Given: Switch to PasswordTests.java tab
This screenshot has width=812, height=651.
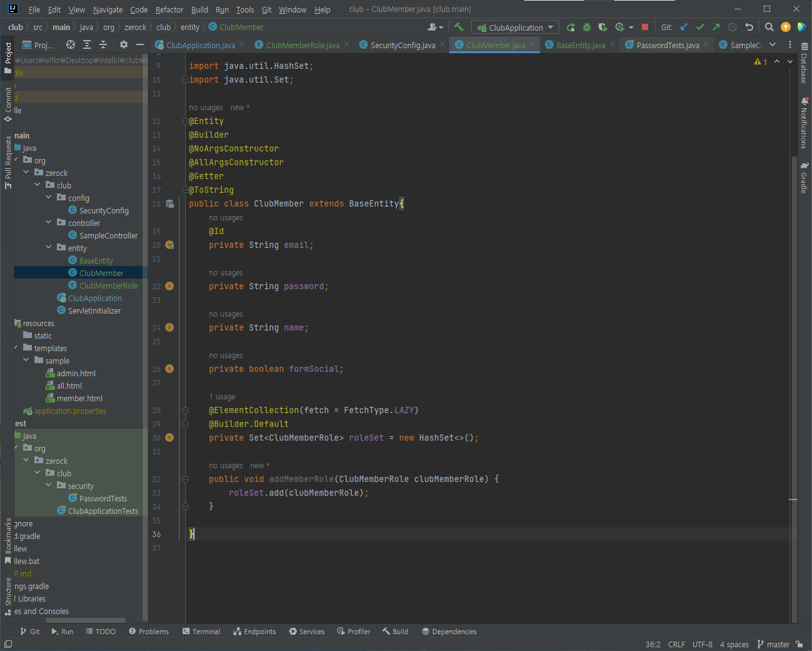Looking at the screenshot, I should (x=667, y=45).
